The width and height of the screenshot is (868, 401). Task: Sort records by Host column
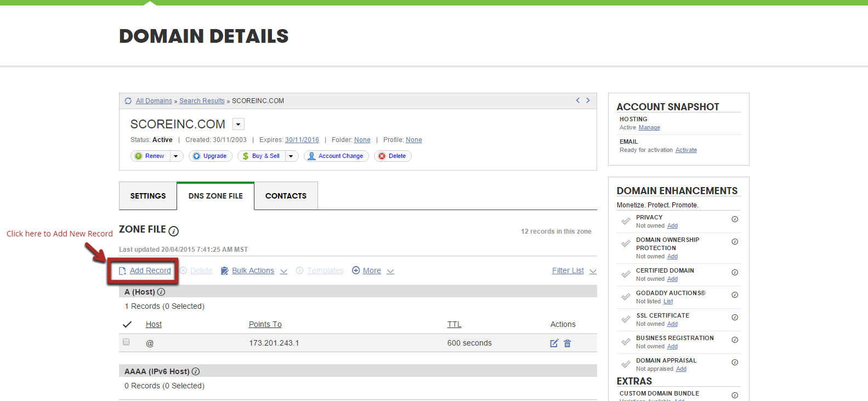click(x=154, y=324)
